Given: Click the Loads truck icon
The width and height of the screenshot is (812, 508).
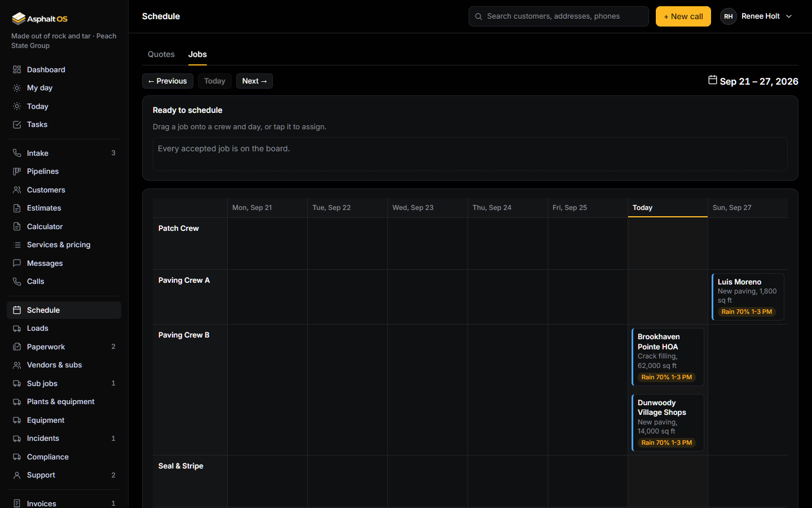Looking at the screenshot, I should [x=17, y=329].
